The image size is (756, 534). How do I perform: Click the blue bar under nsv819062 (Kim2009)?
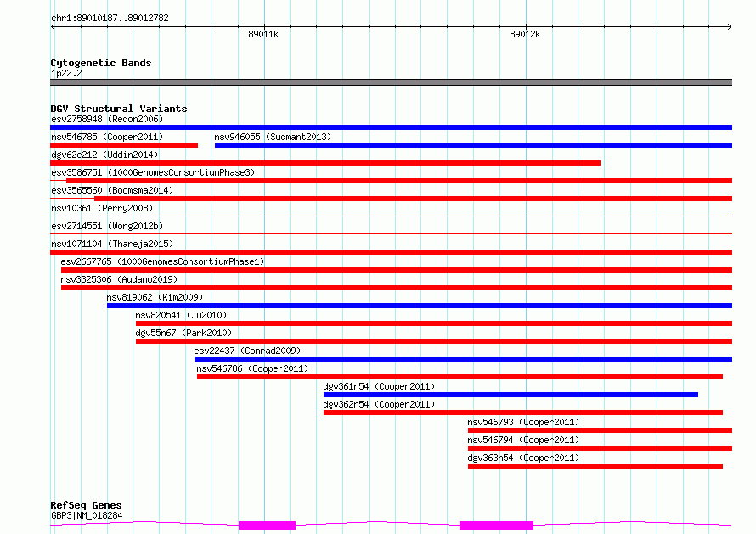(x=420, y=306)
